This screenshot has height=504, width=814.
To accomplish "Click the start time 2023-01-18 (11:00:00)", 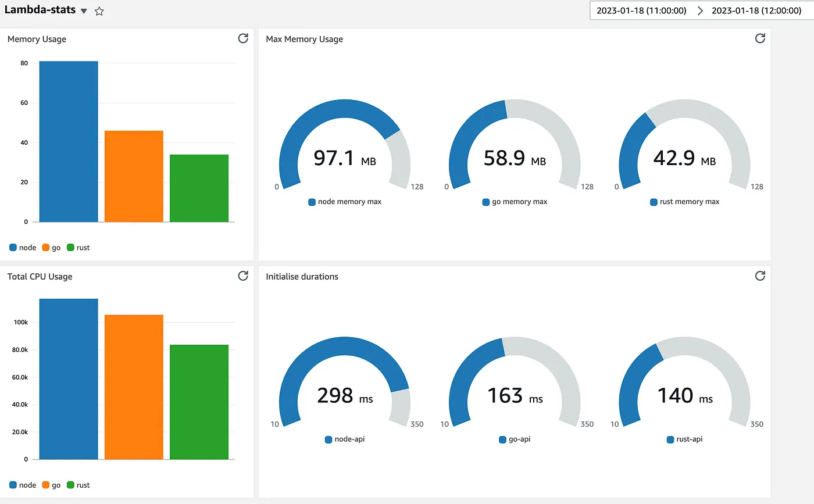I will coord(641,10).
